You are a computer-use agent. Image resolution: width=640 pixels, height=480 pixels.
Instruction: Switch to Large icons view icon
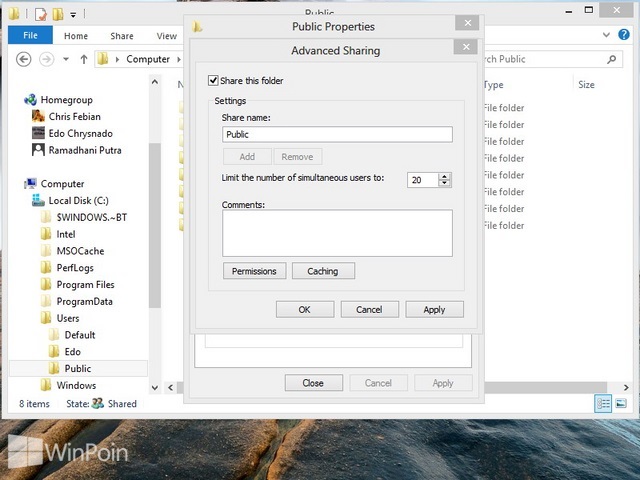point(621,404)
